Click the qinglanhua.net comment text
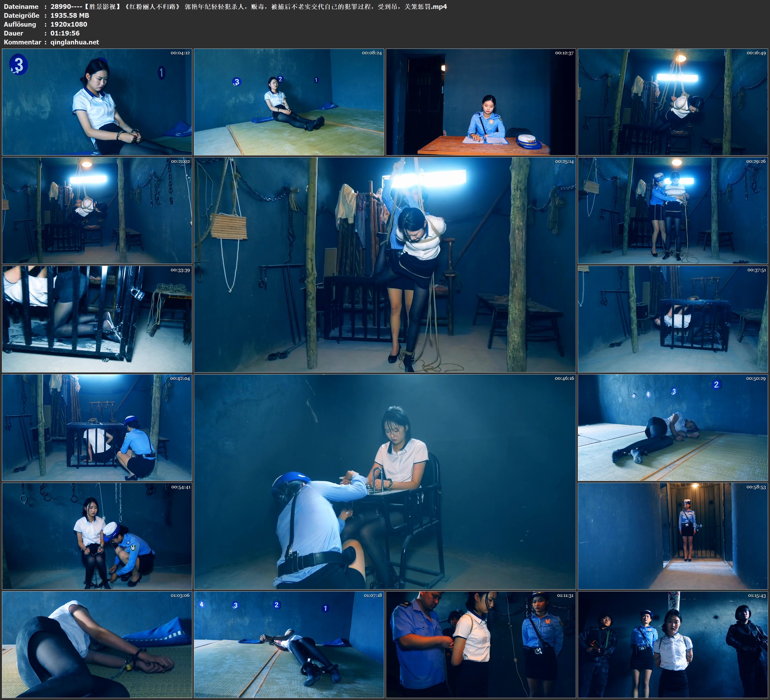This screenshot has width=770, height=700. [75, 42]
